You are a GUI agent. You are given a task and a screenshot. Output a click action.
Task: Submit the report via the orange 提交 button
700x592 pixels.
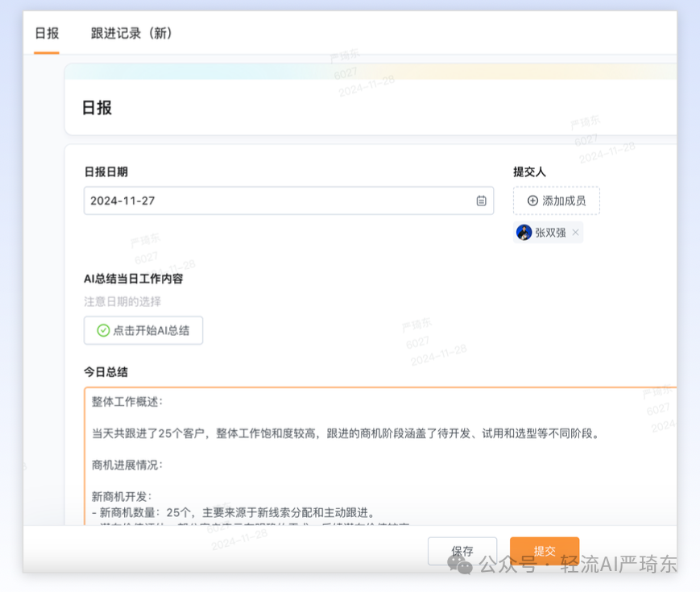pos(545,551)
